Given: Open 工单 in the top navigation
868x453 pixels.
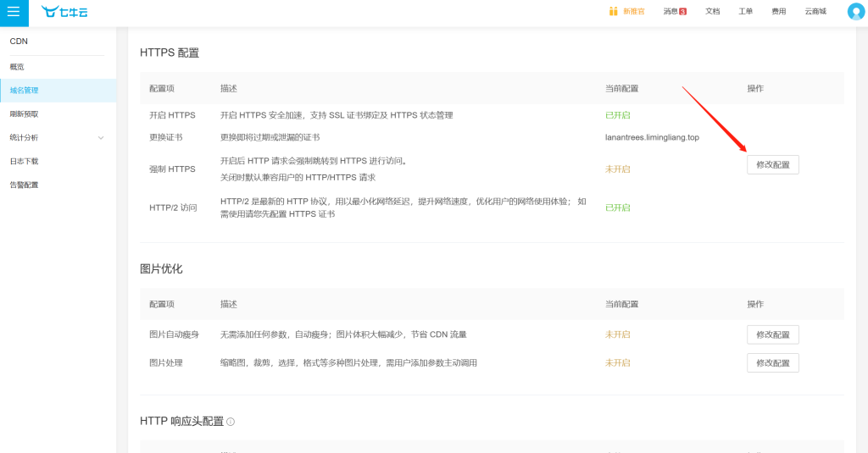Looking at the screenshot, I should tap(746, 11).
